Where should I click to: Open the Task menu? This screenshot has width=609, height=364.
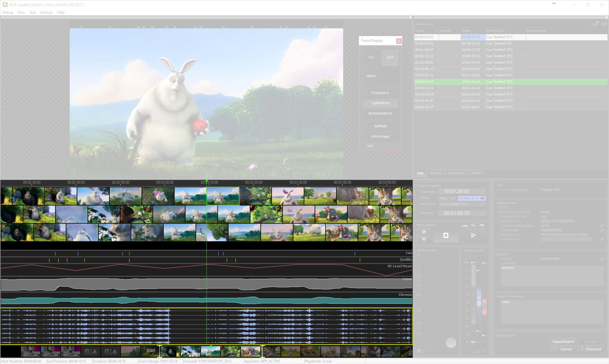[x=32, y=12]
